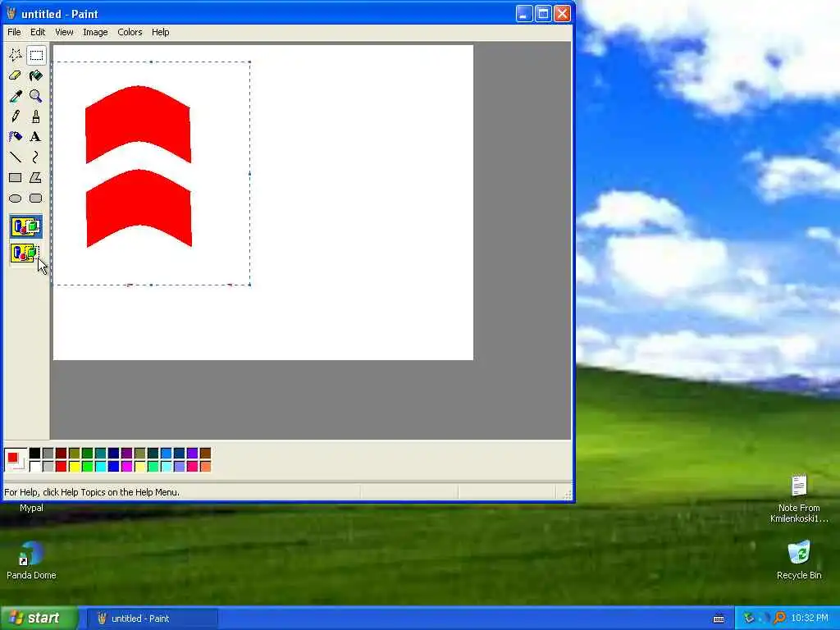Choose the straight Line tool
This screenshot has width=840, height=630.
pyautogui.click(x=16, y=157)
